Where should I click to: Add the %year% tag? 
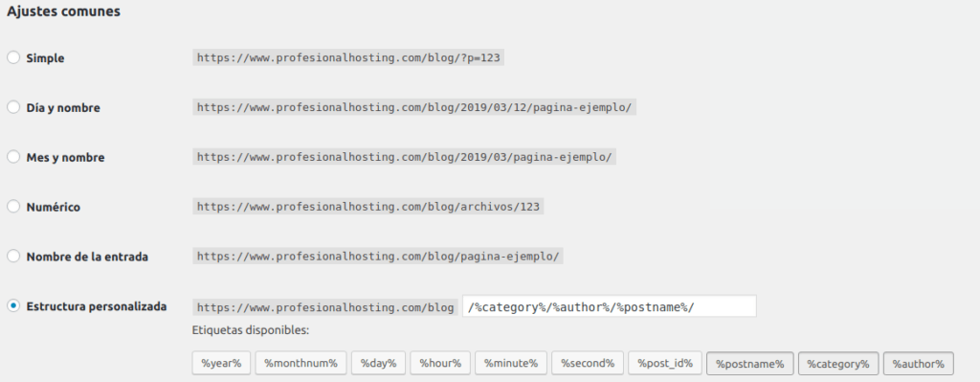[221, 363]
